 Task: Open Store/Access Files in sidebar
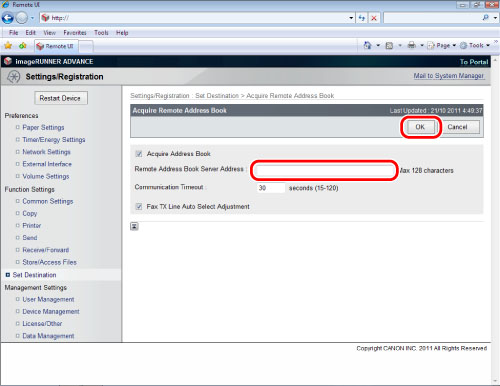49,262
